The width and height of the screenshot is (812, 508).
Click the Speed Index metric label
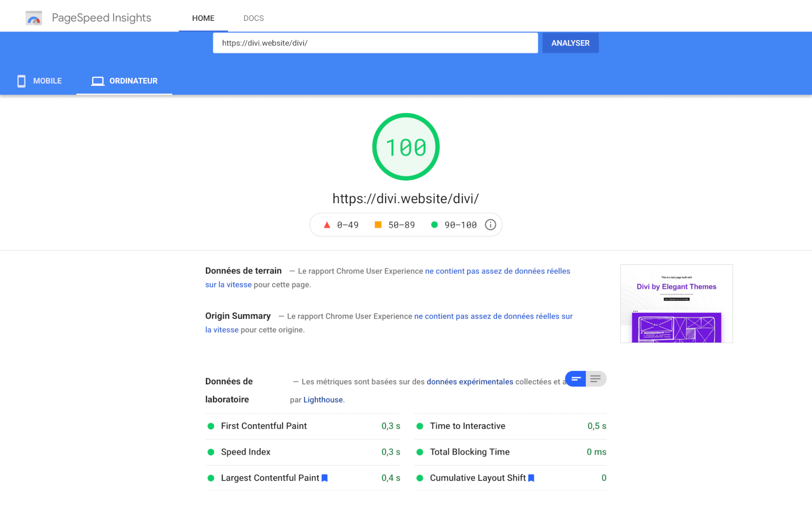pos(245,452)
